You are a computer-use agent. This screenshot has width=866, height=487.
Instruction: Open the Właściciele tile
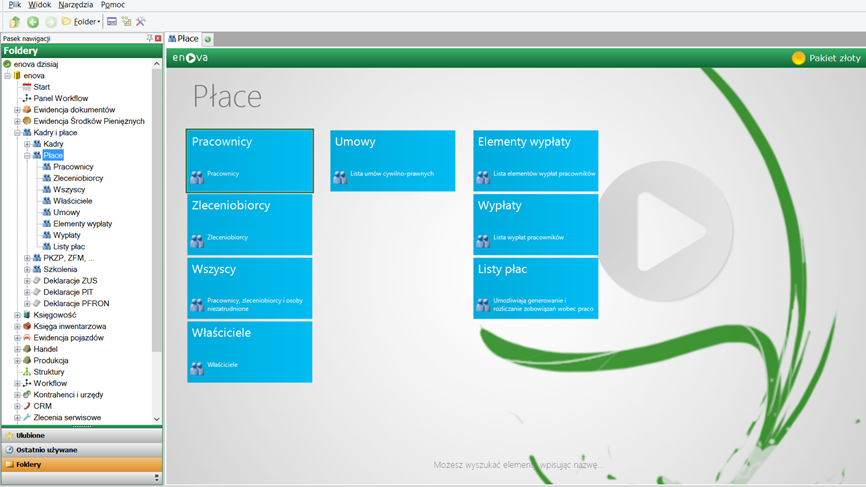point(250,352)
